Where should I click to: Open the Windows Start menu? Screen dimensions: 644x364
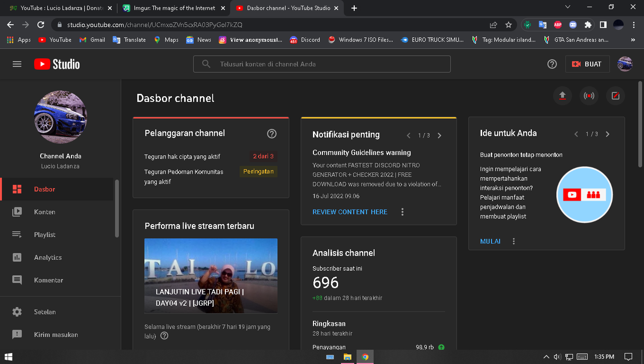click(x=9, y=357)
